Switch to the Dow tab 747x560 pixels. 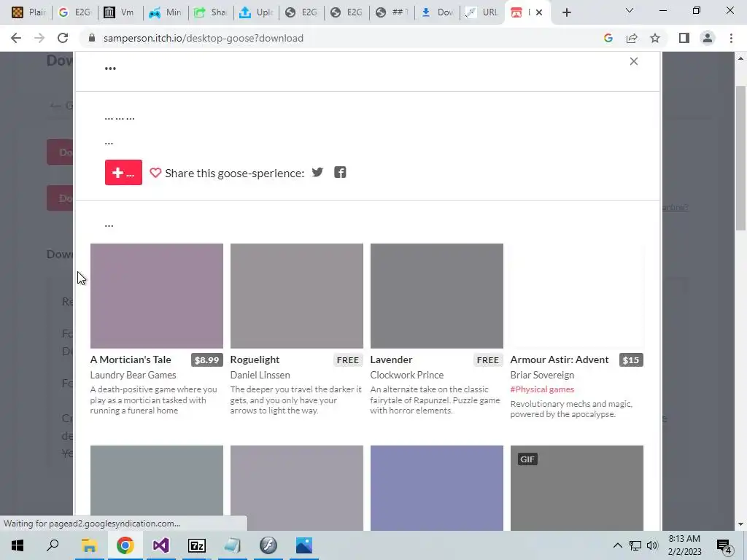pyautogui.click(x=437, y=12)
